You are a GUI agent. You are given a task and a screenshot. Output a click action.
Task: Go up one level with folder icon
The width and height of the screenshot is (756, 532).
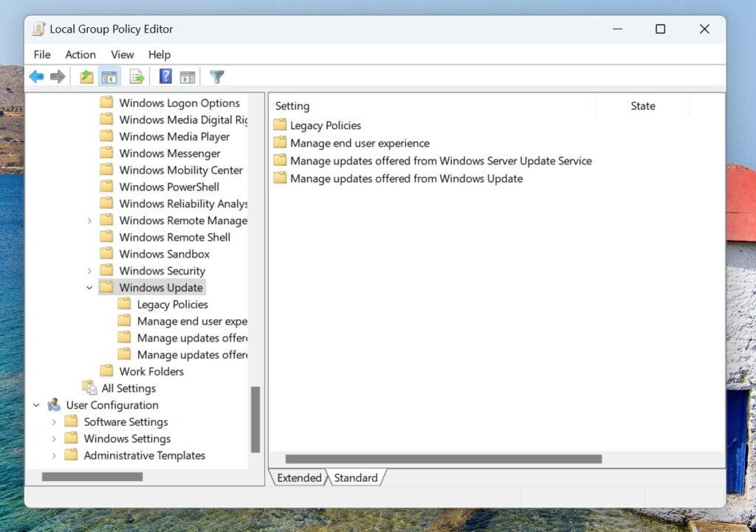[87, 77]
